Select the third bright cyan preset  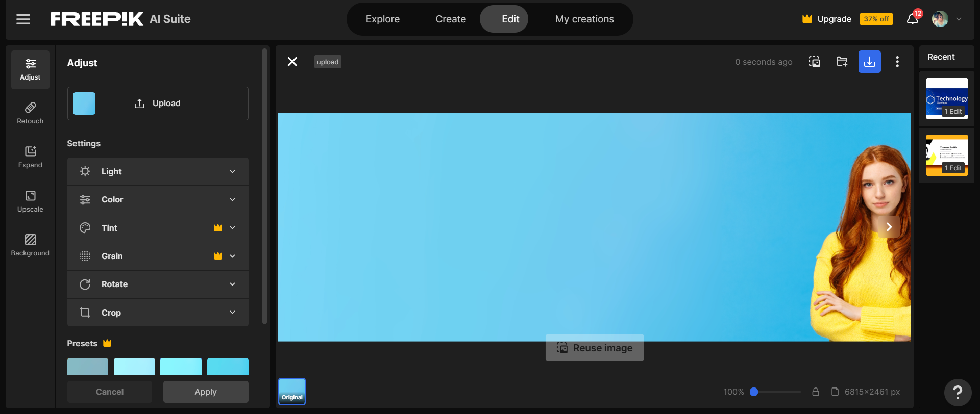pos(181,367)
